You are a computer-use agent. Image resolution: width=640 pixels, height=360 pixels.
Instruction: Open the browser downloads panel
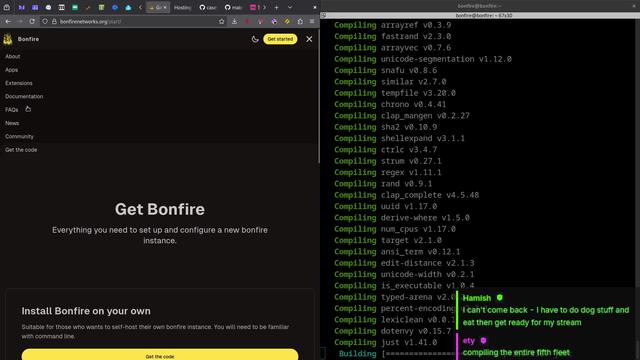point(234,21)
